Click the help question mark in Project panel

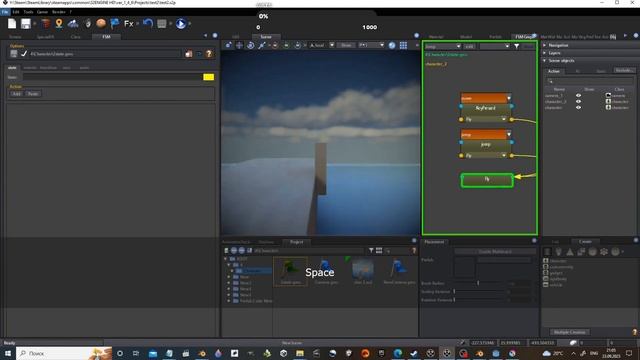(414, 251)
